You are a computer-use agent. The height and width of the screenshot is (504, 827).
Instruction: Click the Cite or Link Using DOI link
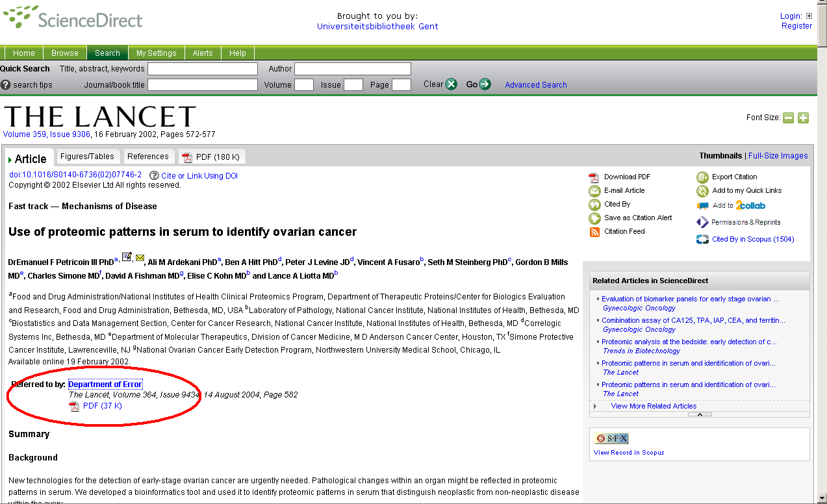[199, 176]
